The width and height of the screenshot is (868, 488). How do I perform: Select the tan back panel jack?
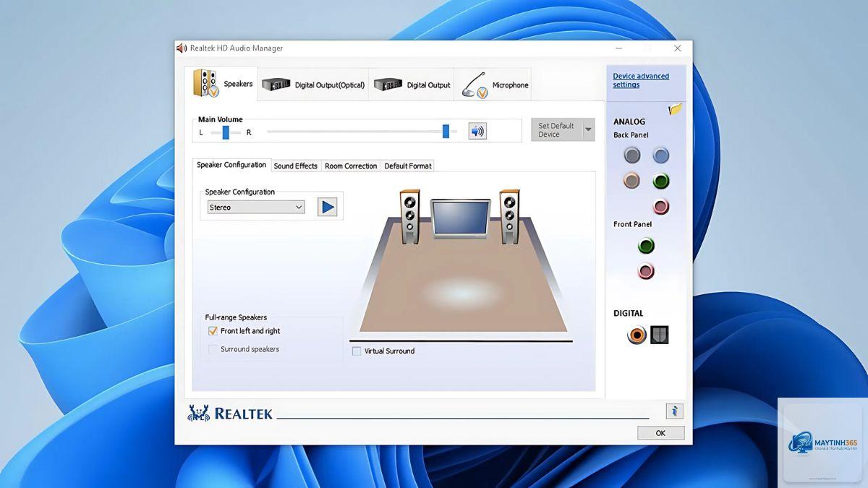coord(632,181)
